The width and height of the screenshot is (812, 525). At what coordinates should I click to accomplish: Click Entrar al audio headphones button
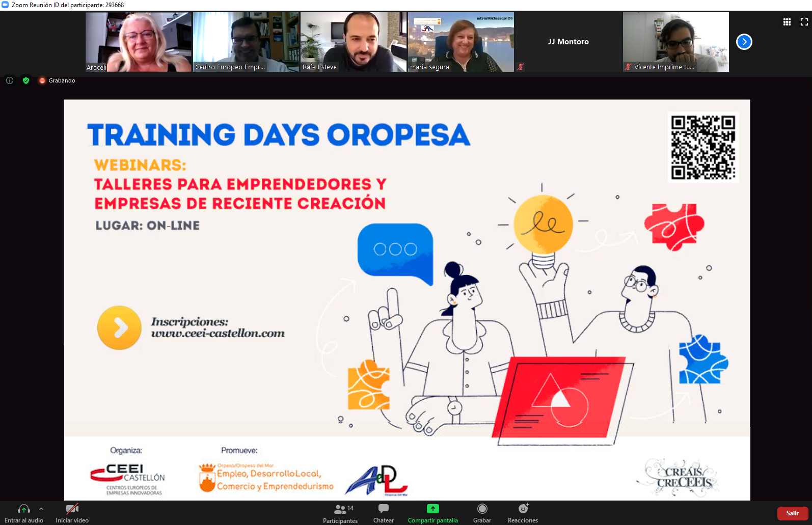[24, 513]
